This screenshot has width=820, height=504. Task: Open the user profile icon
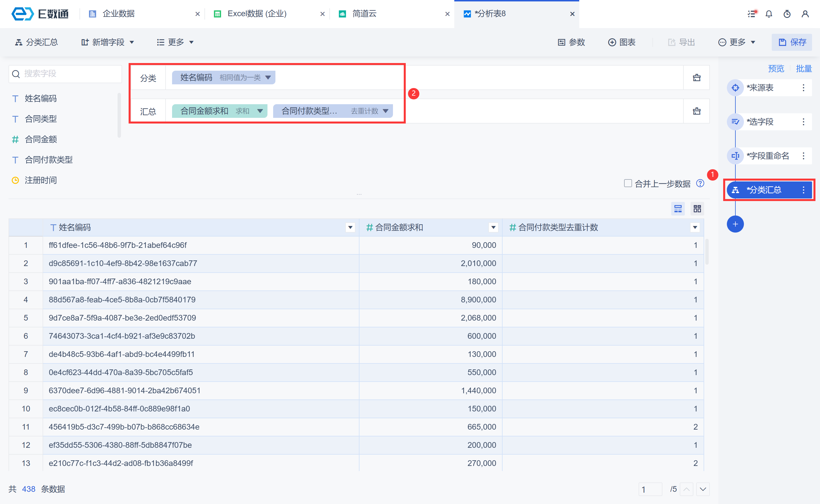pyautogui.click(x=805, y=14)
